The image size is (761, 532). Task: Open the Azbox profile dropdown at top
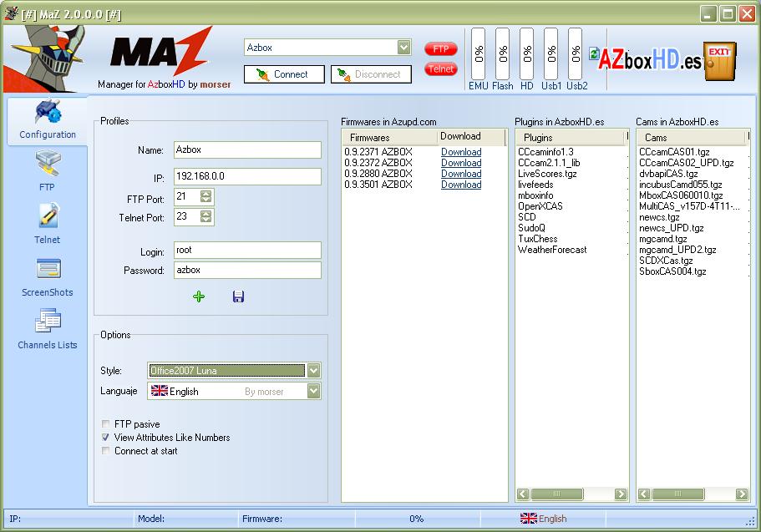pos(403,48)
